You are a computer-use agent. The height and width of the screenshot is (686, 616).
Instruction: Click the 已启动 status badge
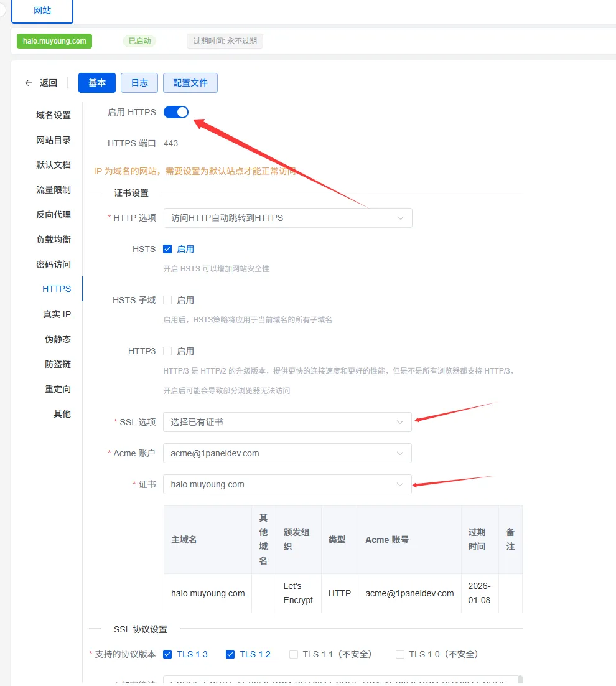click(139, 41)
